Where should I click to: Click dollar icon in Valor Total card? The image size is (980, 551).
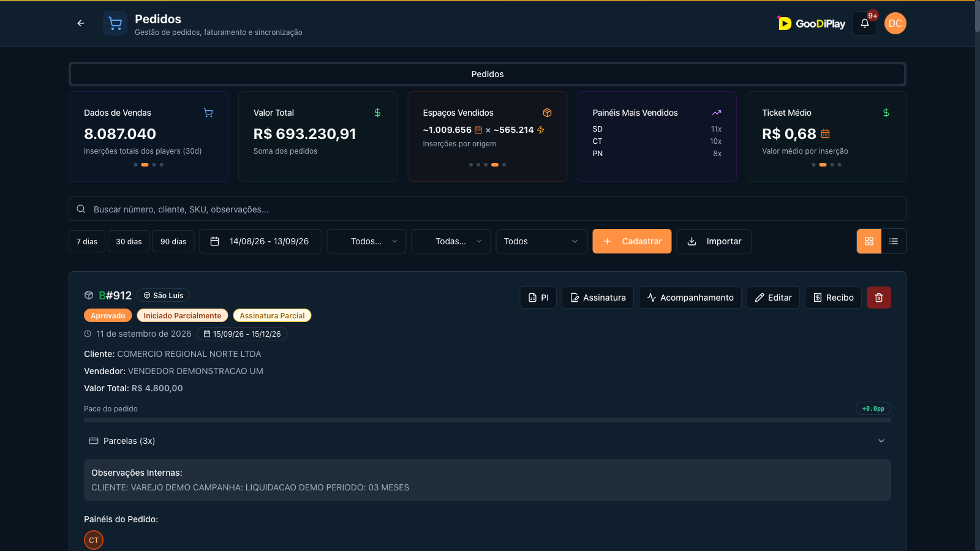click(x=377, y=113)
